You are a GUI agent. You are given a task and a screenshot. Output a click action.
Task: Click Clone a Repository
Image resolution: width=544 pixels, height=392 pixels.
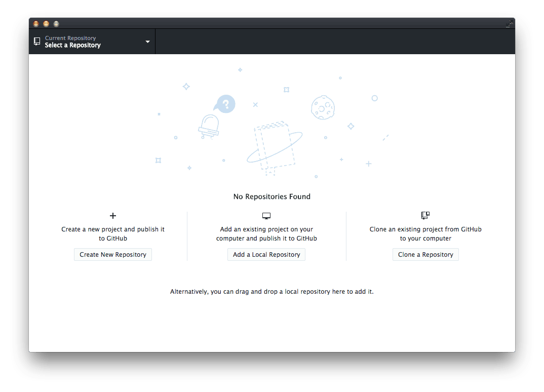click(x=425, y=254)
